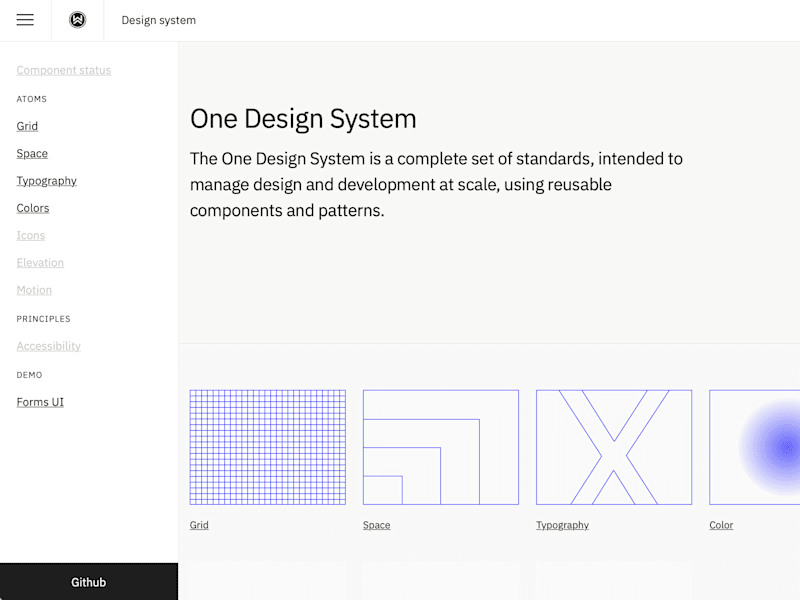Open the Color gradient circle thumbnail
800x600 pixels.
[x=755, y=447]
